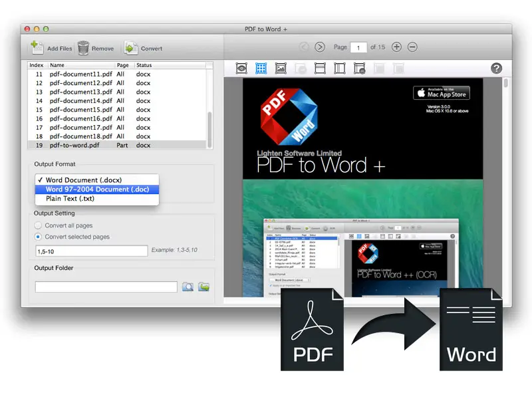Select the image area marking tool icon
The height and width of the screenshot is (399, 532).
coord(281,68)
